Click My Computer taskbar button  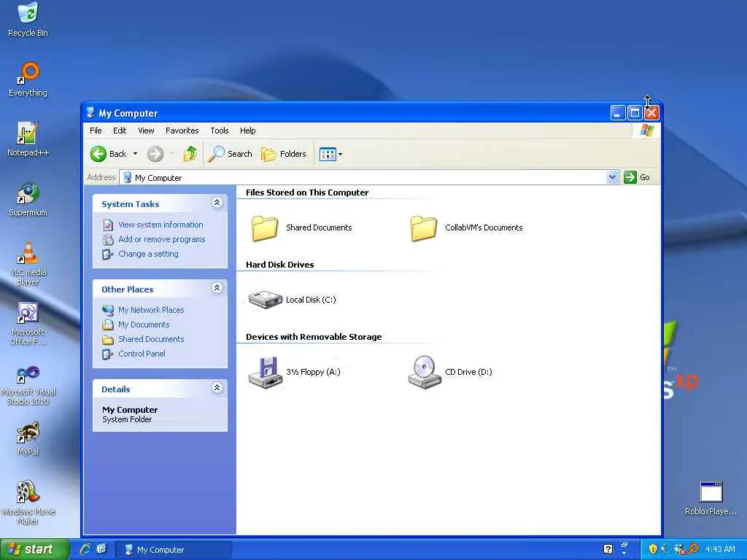(174, 550)
